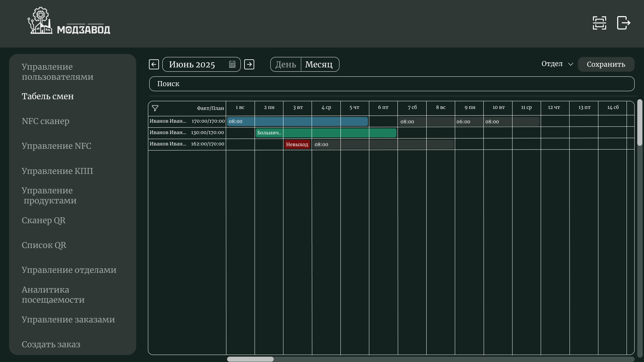The image size is (644, 362).
Task: Click the logout icon in header
Action: coord(624,23)
